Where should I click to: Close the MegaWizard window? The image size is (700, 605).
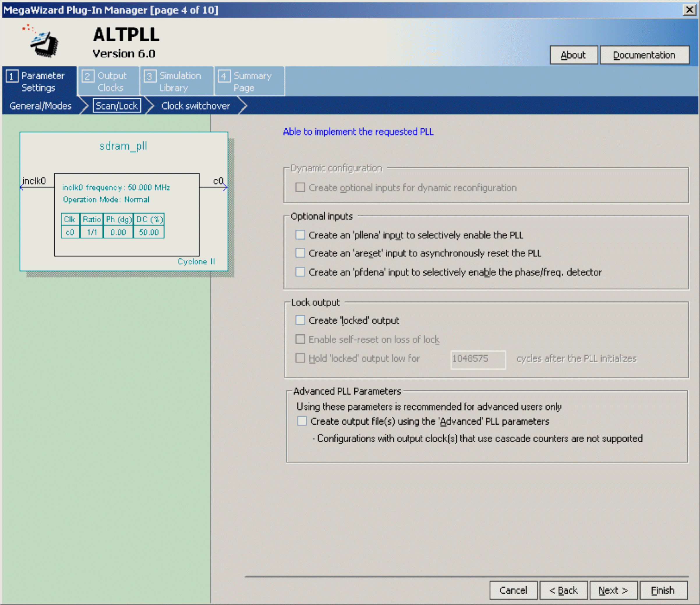point(689,9)
